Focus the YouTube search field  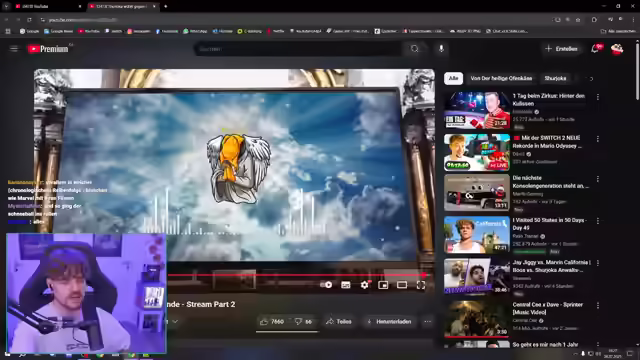click(x=298, y=49)
